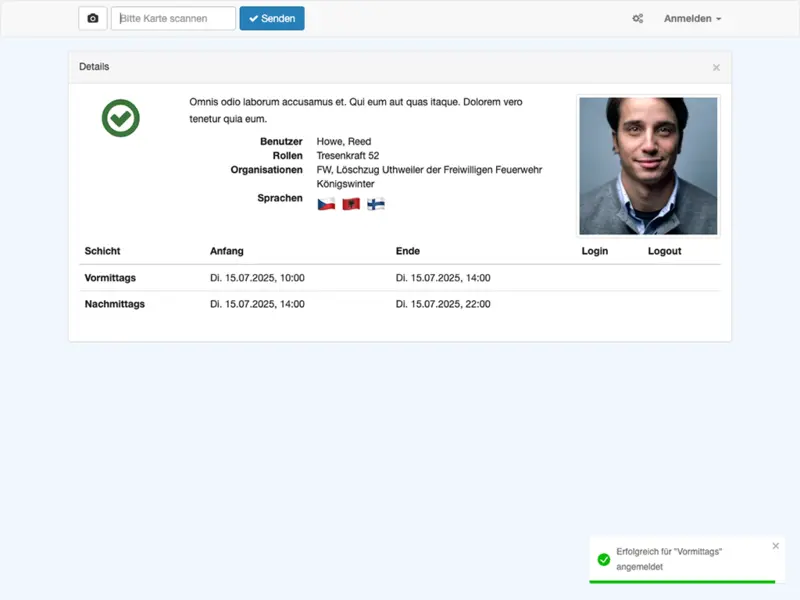Select the role text 'Tresenkraft 52'
This screenshot has height=600, width=800.
(x=348, y=156)
